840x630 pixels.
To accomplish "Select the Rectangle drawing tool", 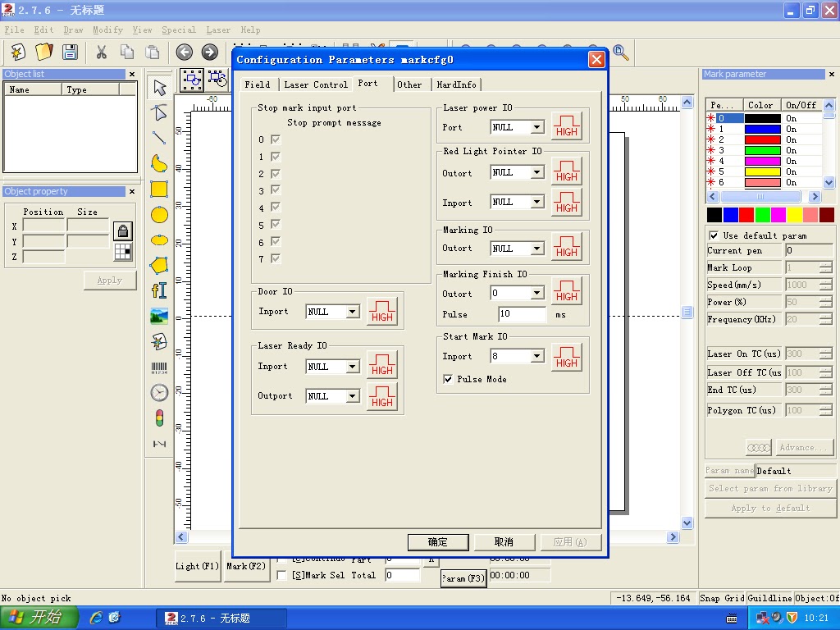I will 158,189.
